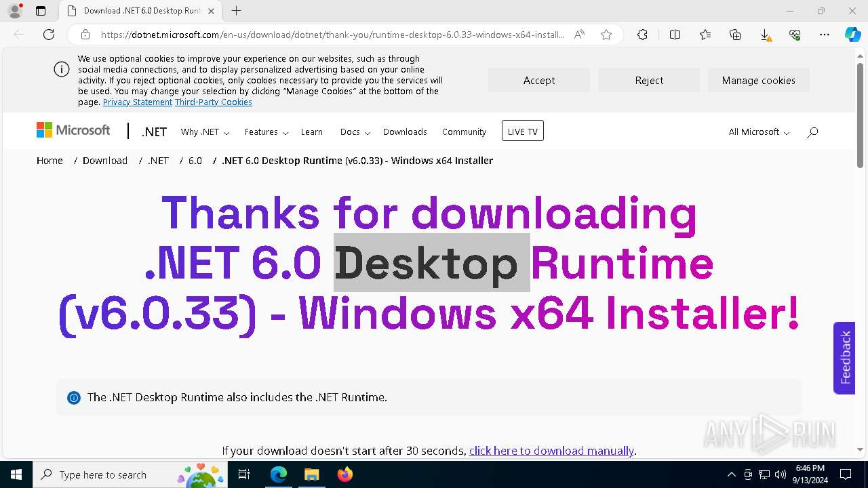Go to 6.0 breadcrumb
The height and width of the screenshot is (488, 868).
coord(195,161)
